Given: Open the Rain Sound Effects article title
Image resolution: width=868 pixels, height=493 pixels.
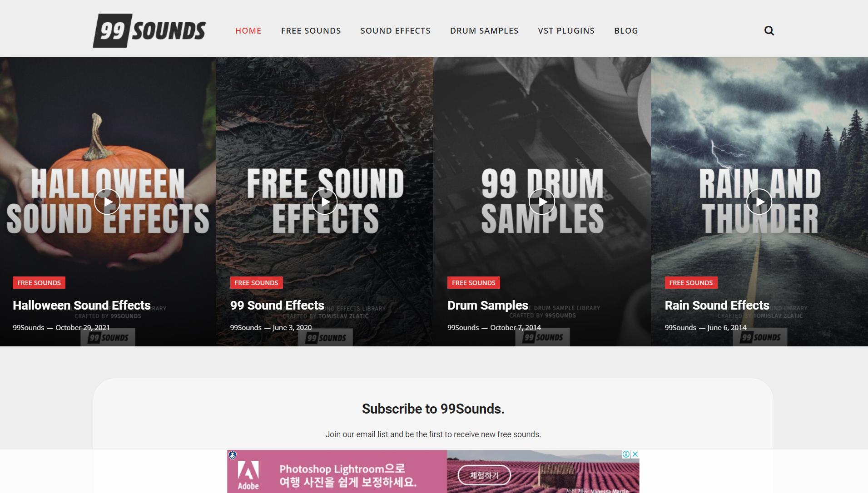Looking at the screenshot, I should (x=717, y=306).
